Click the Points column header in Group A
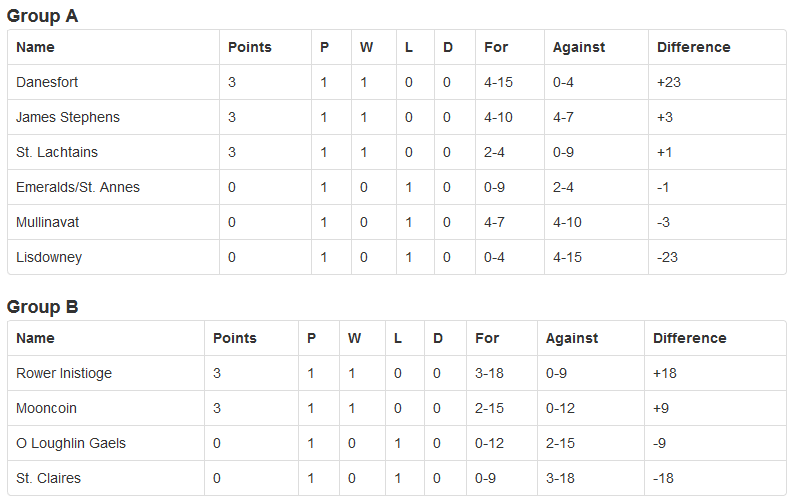 250,47
